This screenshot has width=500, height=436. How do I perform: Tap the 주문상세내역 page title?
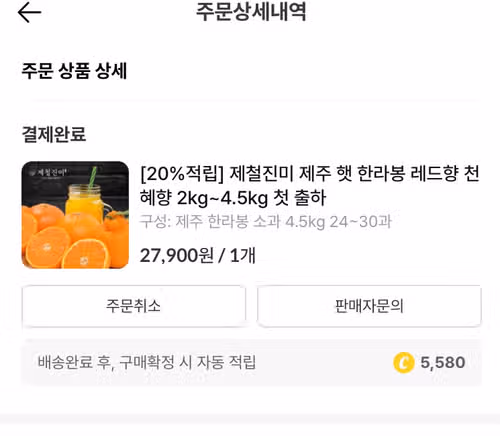coord(251,12)
